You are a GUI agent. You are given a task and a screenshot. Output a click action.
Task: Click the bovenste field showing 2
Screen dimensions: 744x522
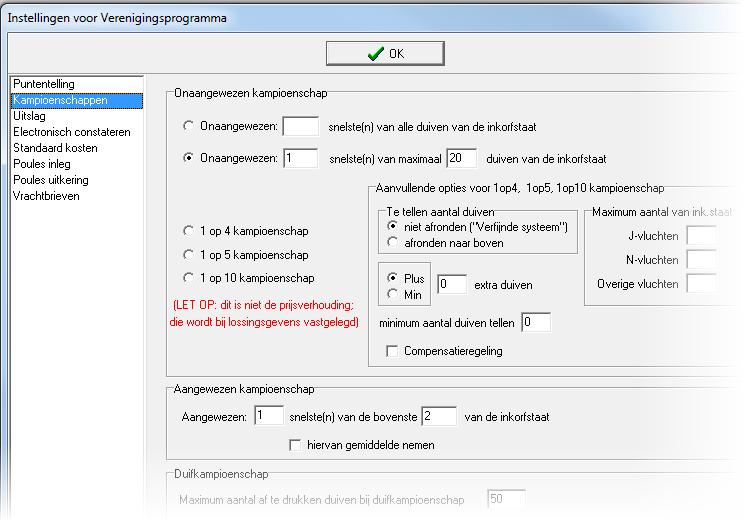click(x=439, y=416)
